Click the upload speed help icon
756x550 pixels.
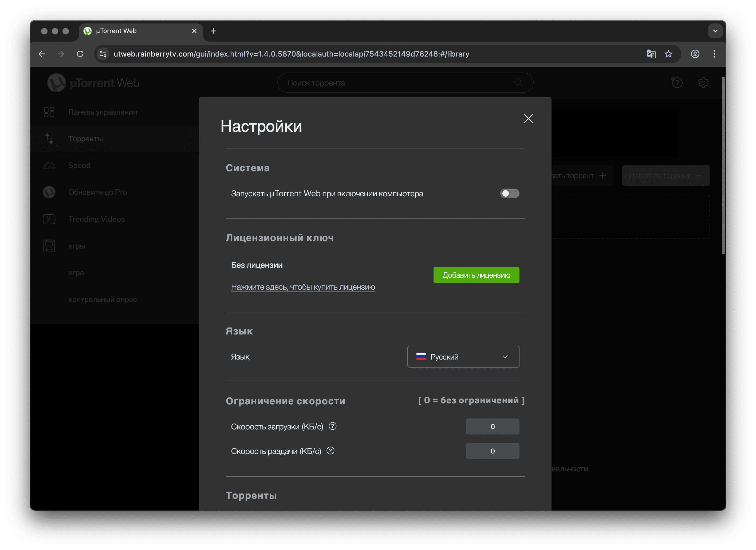point(330,451)
